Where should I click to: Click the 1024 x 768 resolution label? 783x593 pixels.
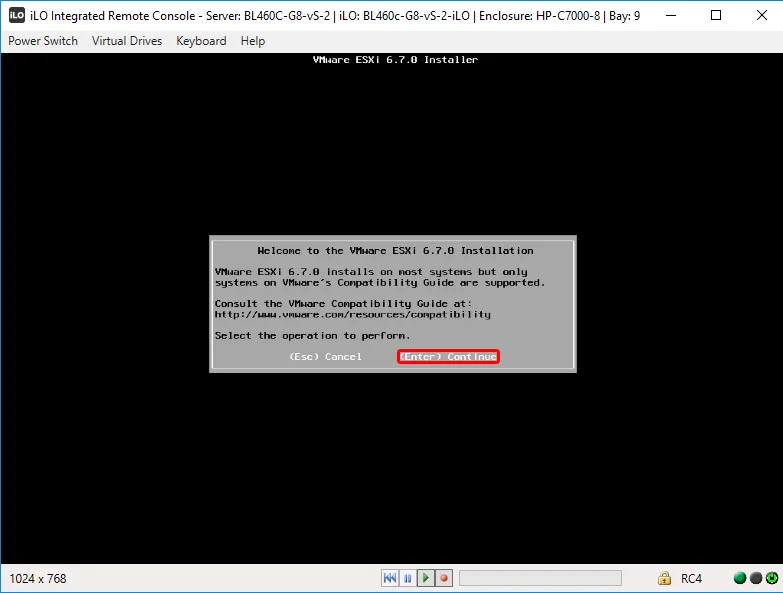(37, 579)
